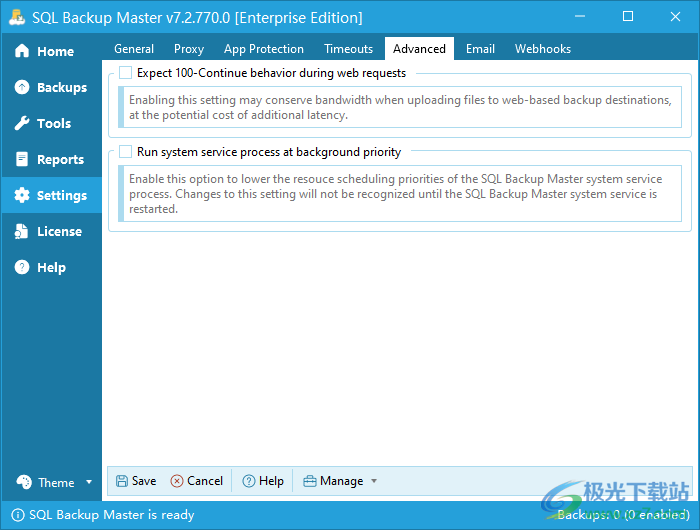This screenshot has width=700, height=530.
Task: Click the 'Enabling this setting may conserve bandwidth' description
Action: (x=400, y=107)
